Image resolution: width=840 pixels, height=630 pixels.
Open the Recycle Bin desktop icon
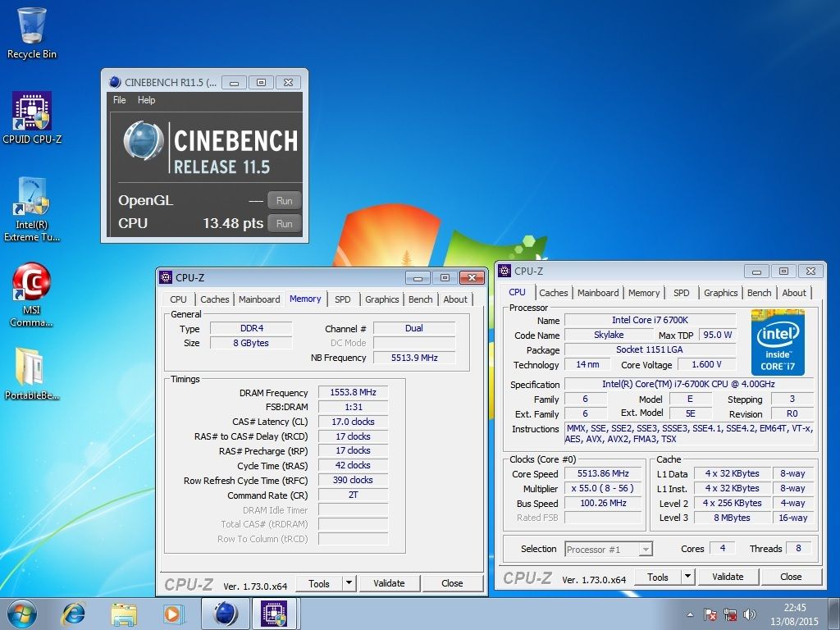point(32,31)
